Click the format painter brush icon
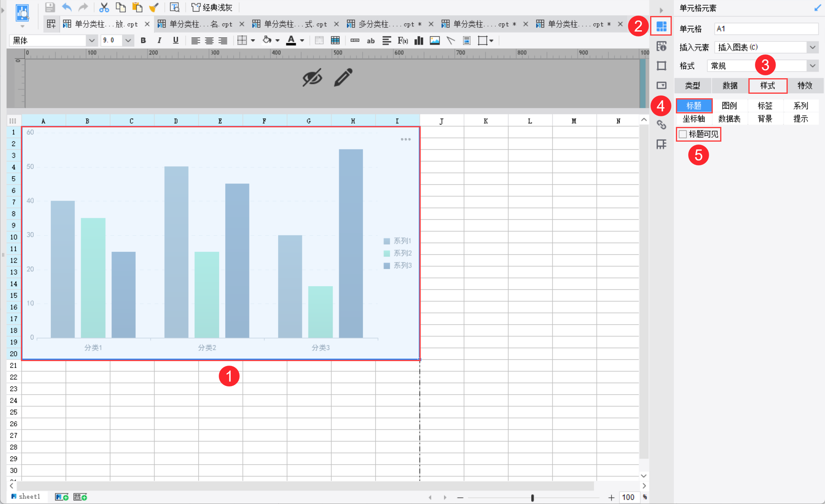 pyautogui.click(x=154, y=7)
